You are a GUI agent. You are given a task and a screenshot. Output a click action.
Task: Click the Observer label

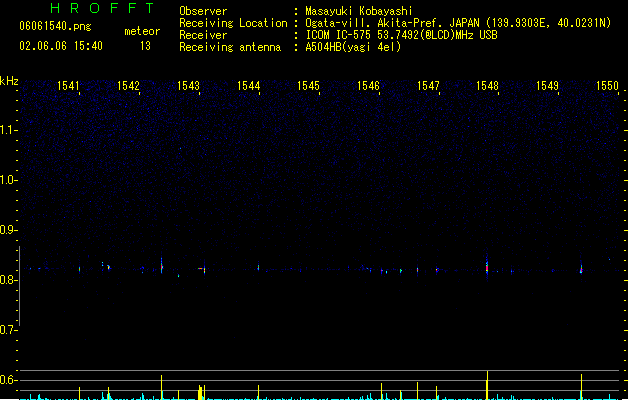pos(203,11)
